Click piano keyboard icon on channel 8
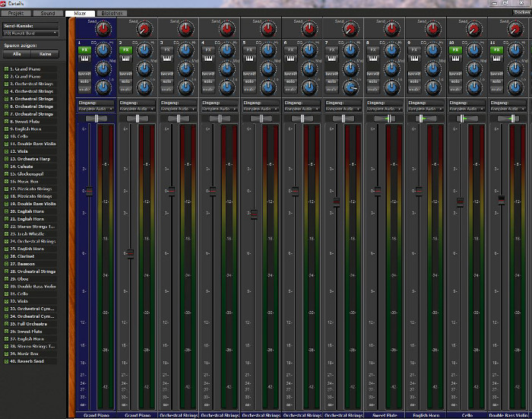The image size is (532, 419). (373, 59)
